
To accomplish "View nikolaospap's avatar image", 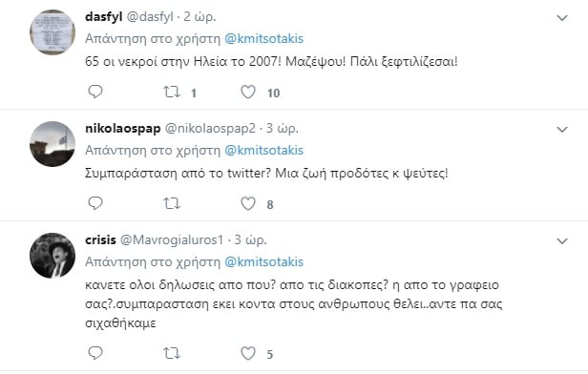I will (x=52, y=144).
